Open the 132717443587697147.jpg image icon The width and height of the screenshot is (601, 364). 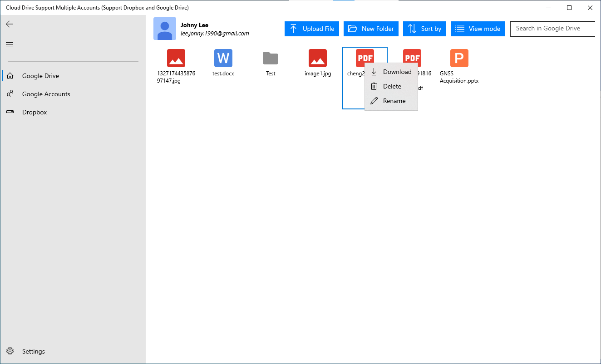tap(176, 58)
